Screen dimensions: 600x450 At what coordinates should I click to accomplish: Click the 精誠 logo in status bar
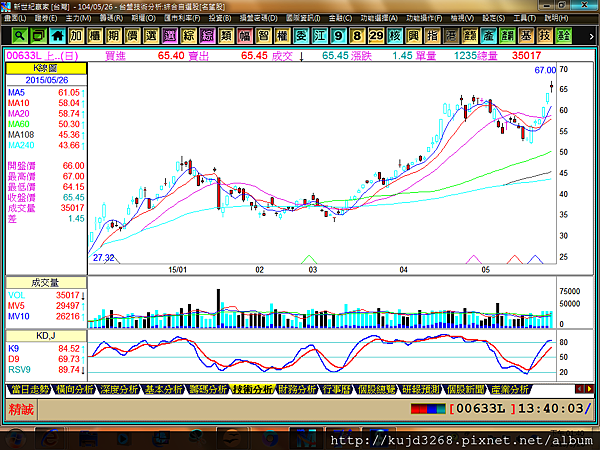(21, 409)
